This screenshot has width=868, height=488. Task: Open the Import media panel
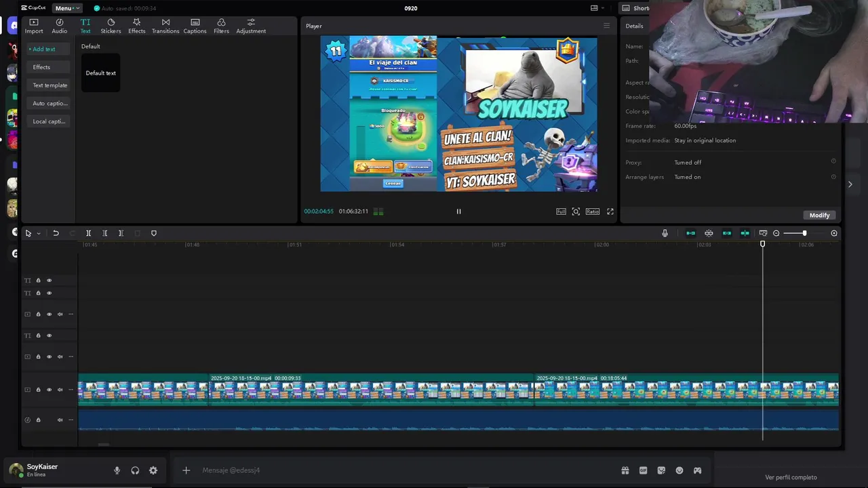click(x=33, y=26)
